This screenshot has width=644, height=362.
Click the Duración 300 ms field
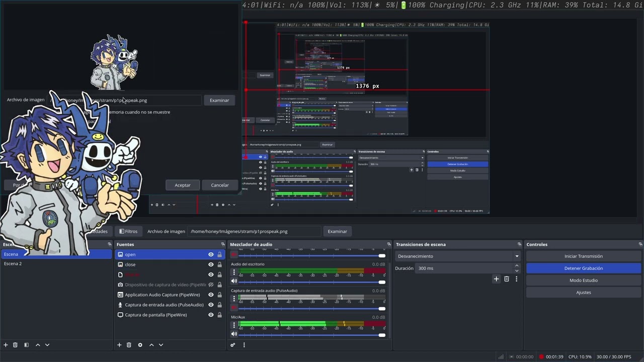coord(464,268)
